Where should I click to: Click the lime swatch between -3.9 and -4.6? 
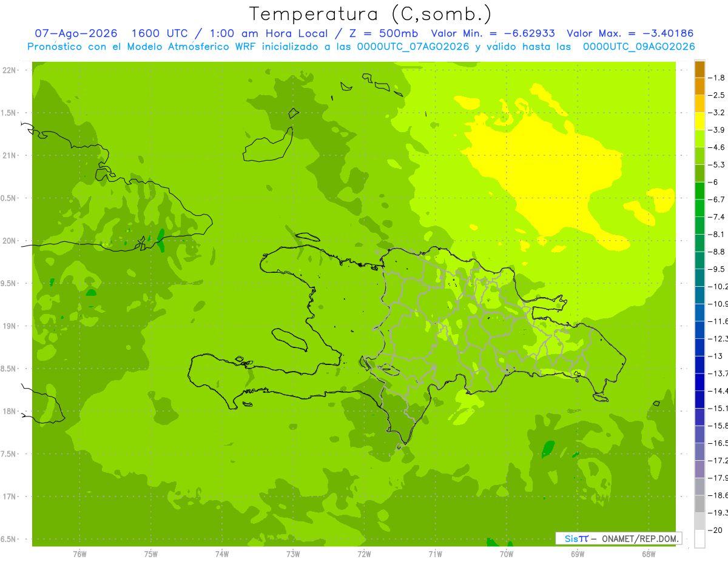[699, 138]
